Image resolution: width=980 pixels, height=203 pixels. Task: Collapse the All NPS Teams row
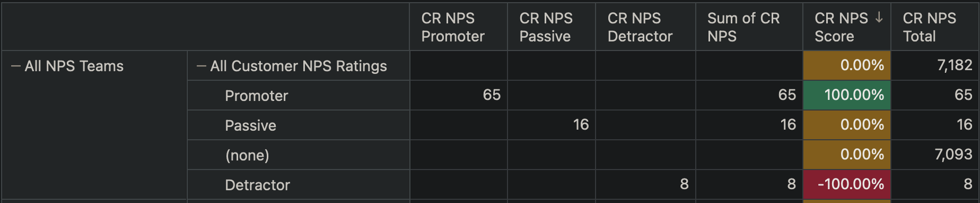point(16,66)
